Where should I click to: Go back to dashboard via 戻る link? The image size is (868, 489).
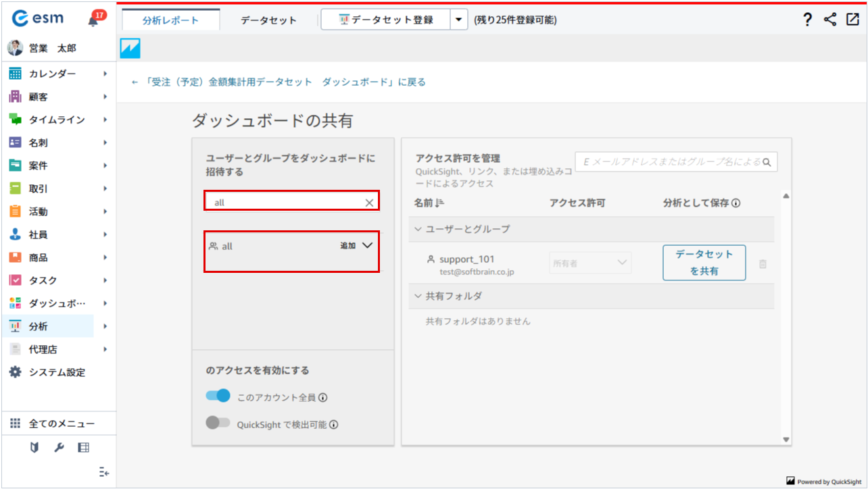click(x=279, y=82)
